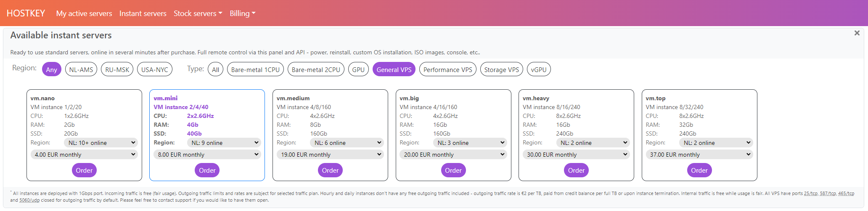Open vm.mini region dropdown
Viewport: 868px width, 211px height.
224,143
